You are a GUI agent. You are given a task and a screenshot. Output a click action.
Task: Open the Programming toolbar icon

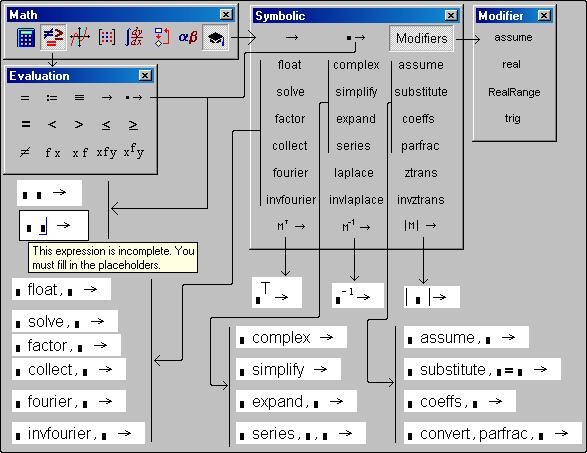click(x=161, y=37)
